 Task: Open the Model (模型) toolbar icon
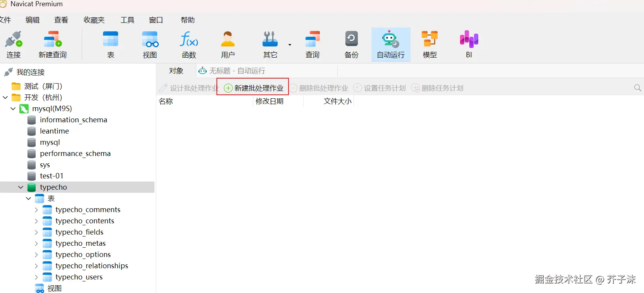click(x=430, y=45)
